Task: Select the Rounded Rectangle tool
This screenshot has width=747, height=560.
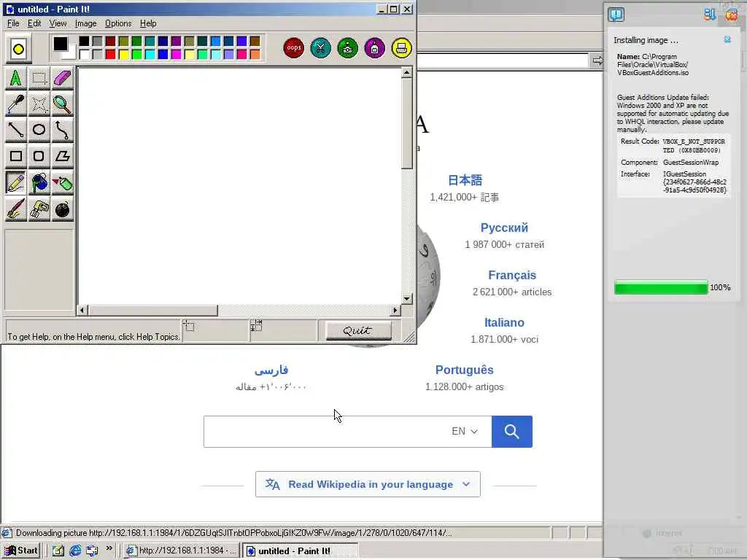Action: (x=39, y=156)
